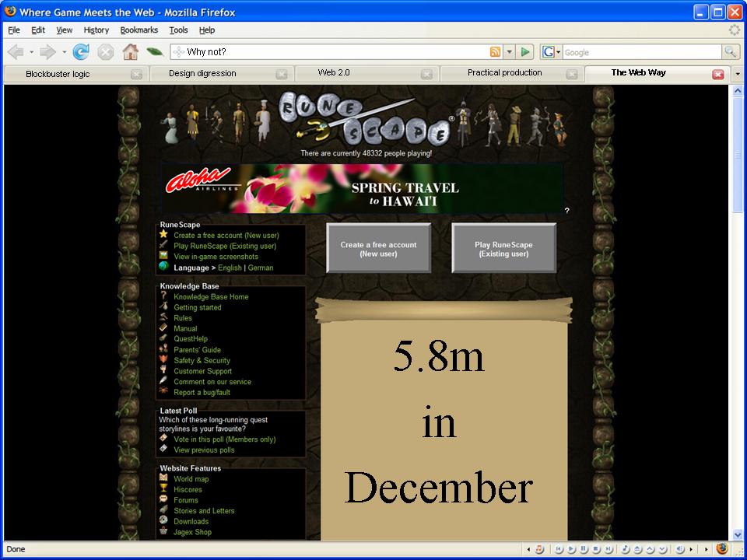Reload the current page

point(80,51)
